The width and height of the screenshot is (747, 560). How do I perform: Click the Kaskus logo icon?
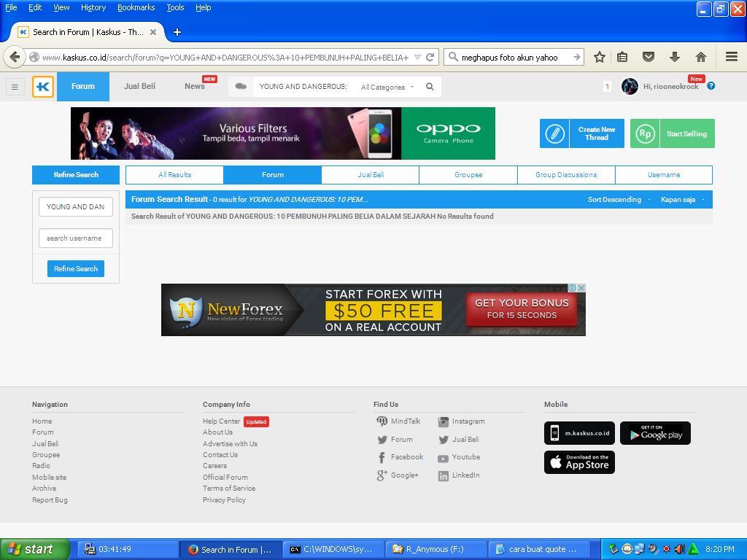pos(43,87)
